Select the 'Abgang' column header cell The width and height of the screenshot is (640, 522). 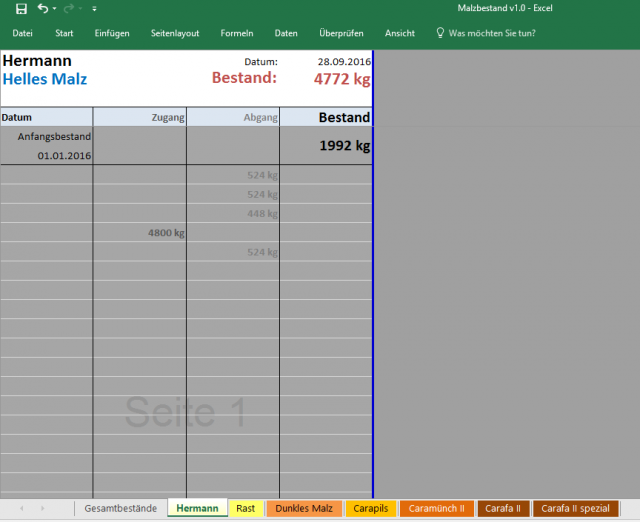pyautogui.click(x=233, y=118)
